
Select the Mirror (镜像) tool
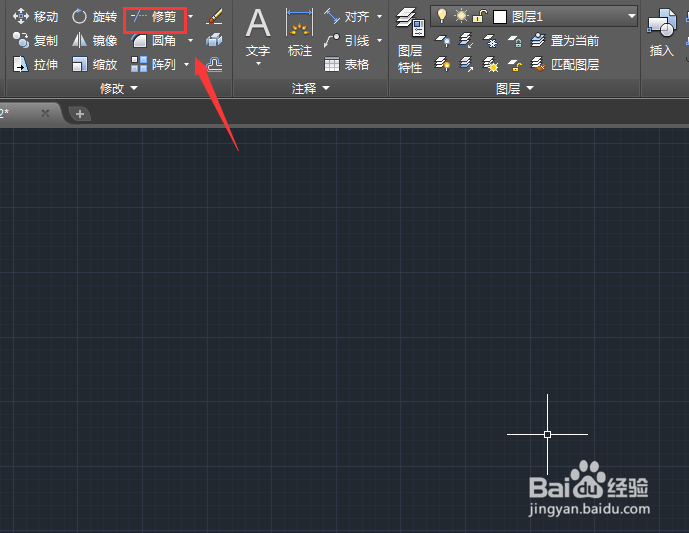click(x=94, y=40)
